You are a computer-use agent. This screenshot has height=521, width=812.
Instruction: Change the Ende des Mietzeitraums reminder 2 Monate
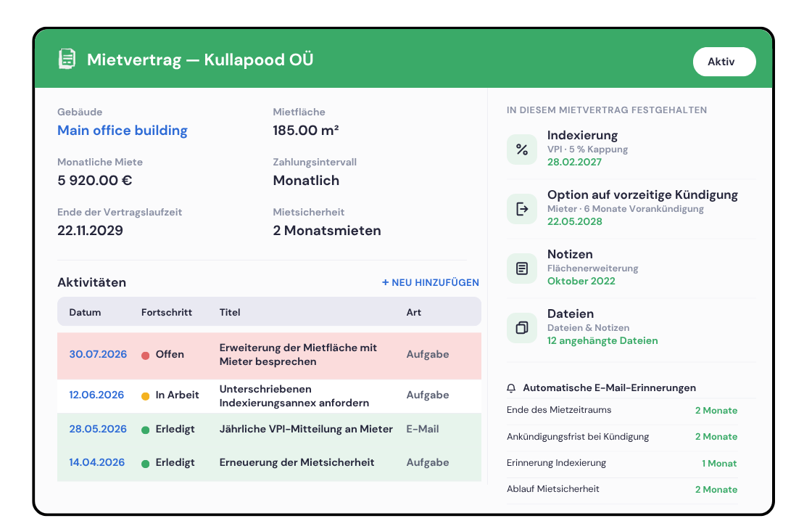(716, 411)
